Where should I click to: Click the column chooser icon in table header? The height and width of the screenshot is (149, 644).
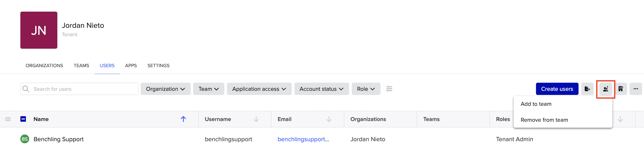click(8, 119)
